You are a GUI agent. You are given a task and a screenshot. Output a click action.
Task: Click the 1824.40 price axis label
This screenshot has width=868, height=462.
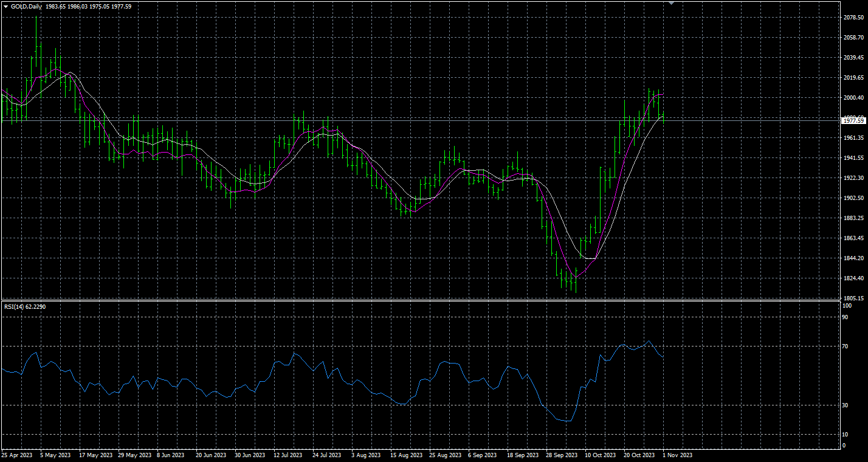853,278
